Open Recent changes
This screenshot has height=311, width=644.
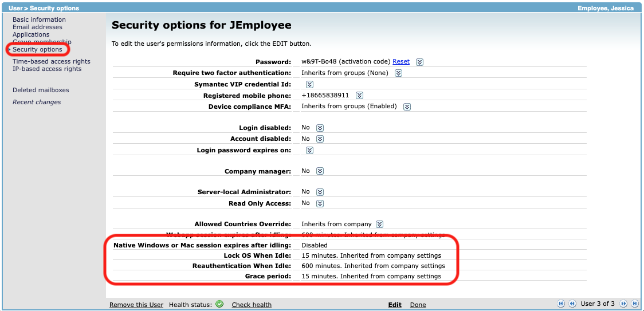(x=37, y=102)
